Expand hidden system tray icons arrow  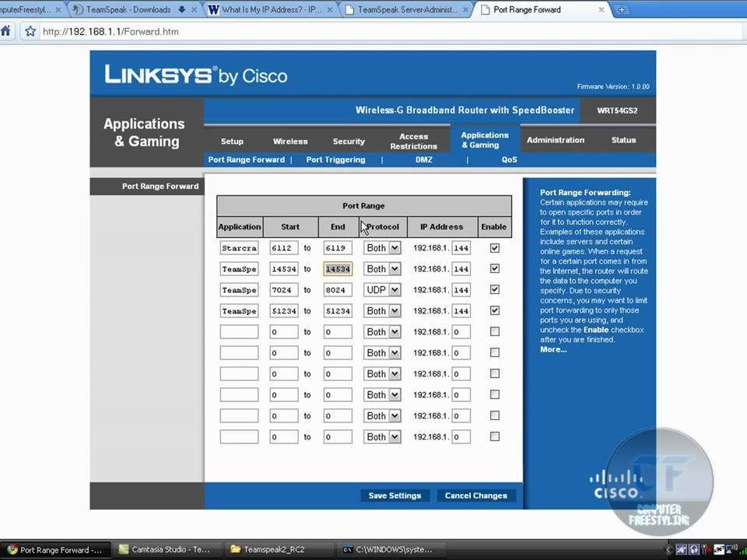[668, 550]
